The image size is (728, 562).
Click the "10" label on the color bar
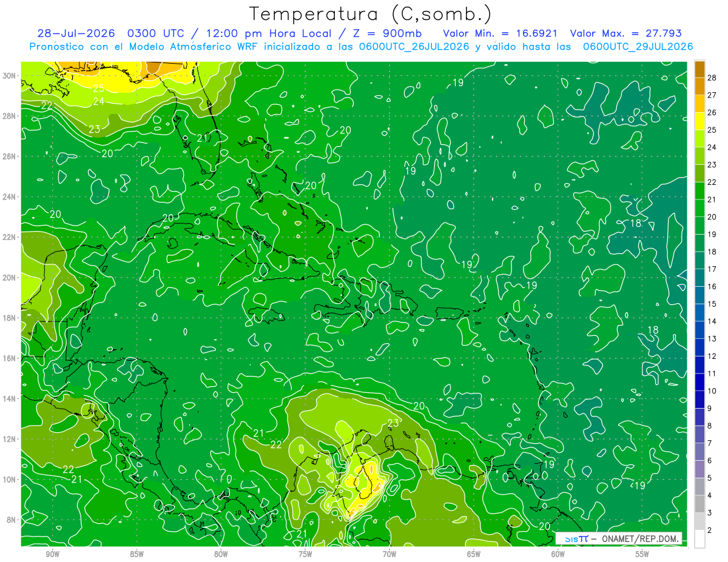(x=713, y=391)
